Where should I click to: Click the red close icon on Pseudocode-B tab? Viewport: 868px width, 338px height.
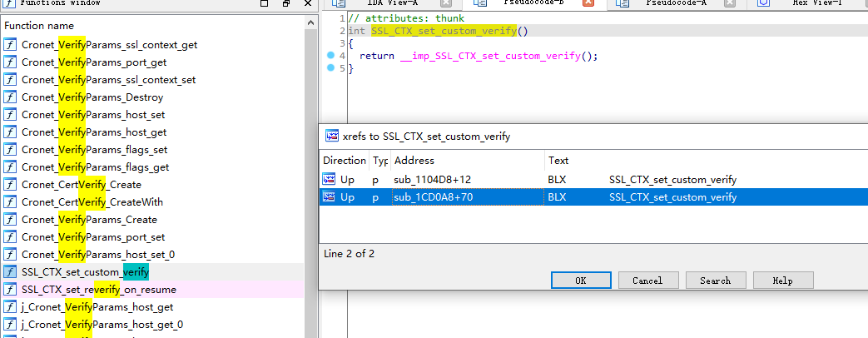[x=588, y=3]
